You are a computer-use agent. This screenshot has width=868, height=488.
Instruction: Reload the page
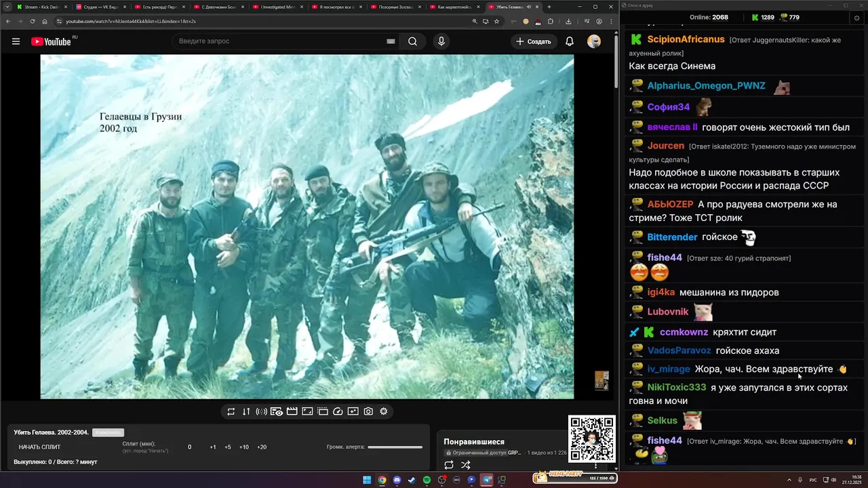(x=32, y=21)
